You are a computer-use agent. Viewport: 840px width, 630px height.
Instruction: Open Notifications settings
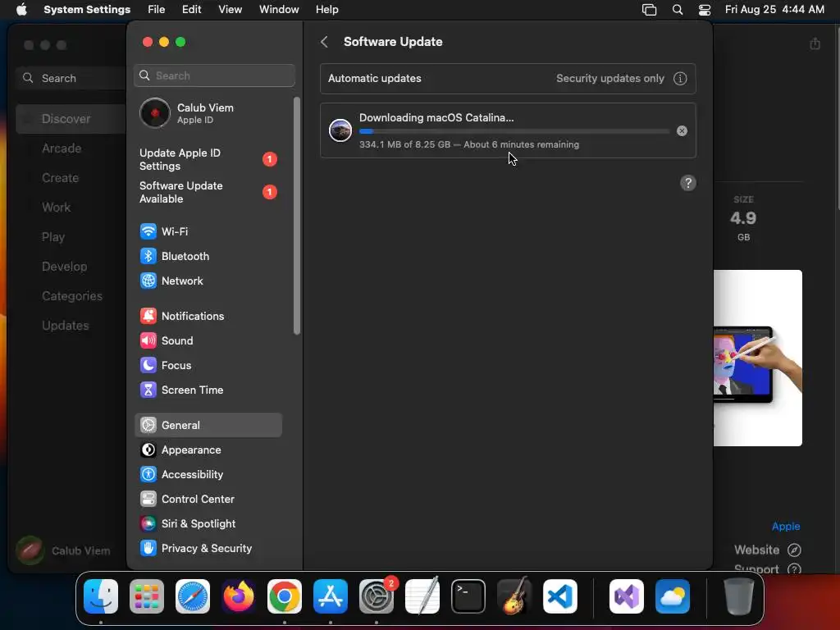(x=208, y=316)
